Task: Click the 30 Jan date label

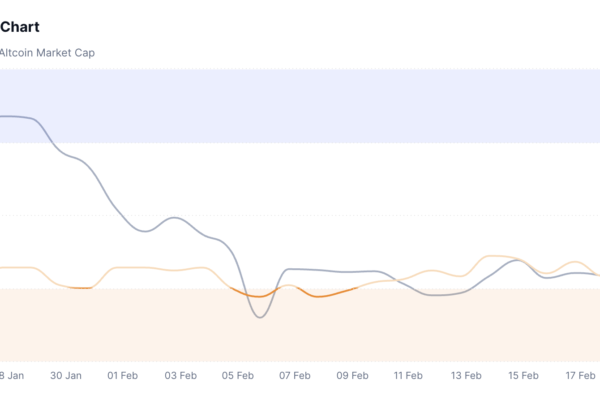Action: coord(65,376)
